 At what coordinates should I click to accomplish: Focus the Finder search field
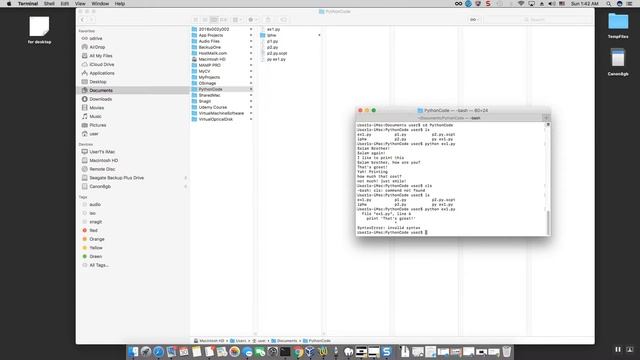pyautogui.click(x=538, y=20)
